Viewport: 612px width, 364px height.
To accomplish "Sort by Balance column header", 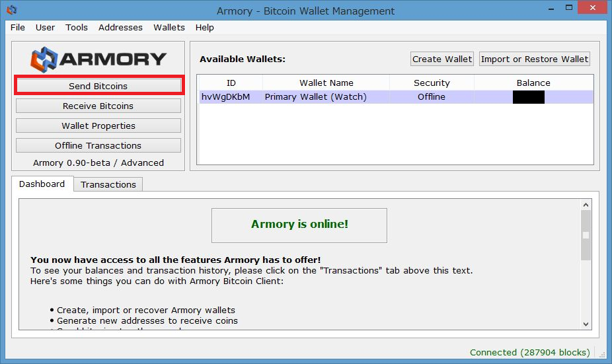I will pos(533,83).
